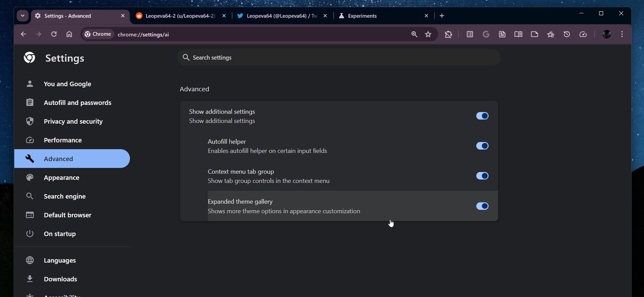Open the profile avatar menu
The width and height of the screenshot is (644, 297).
coord(607,34)
